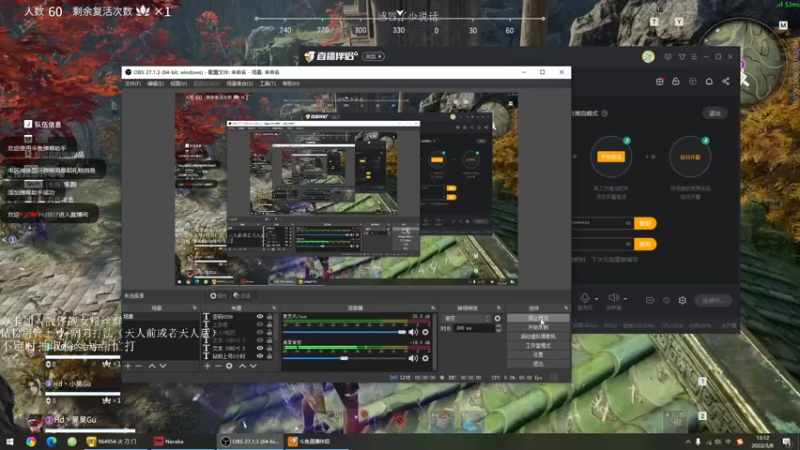Toggle visibility of fifth text source row
The height and width of the screenshot is (450, 800).
tap(260, 348)
